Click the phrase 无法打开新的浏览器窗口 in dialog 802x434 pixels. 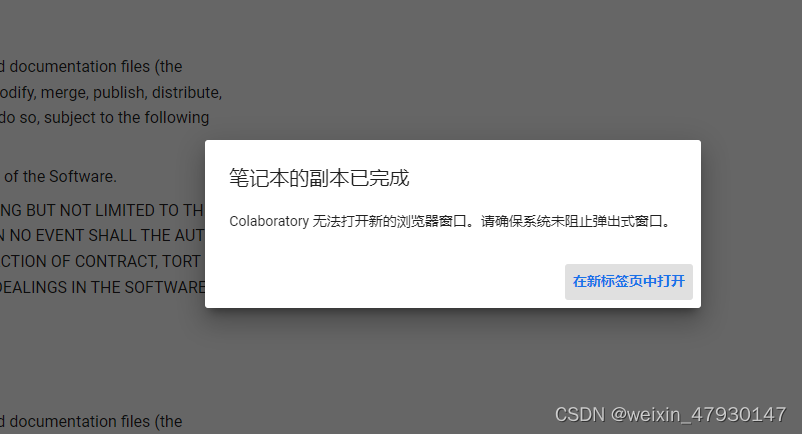(x=389, y=221)
